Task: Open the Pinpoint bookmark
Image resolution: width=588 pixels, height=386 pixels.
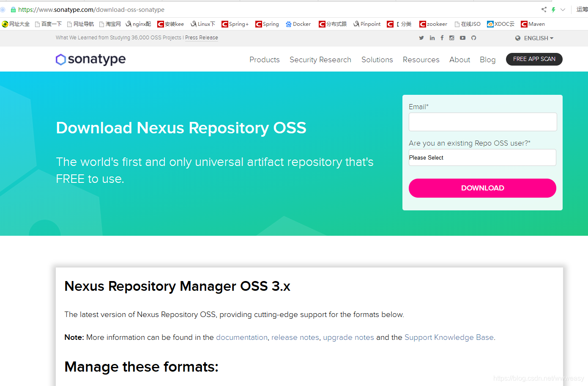Action: [x=367, y=24]
